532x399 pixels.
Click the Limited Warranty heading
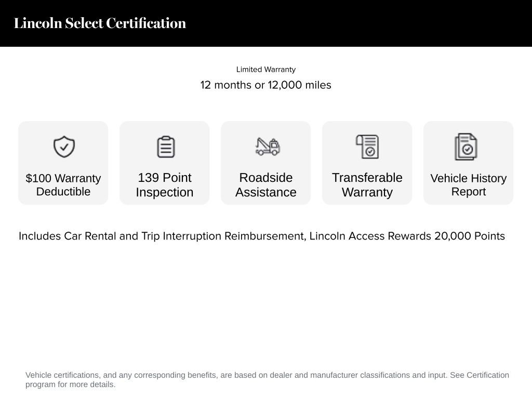click(x=265, y=69)
